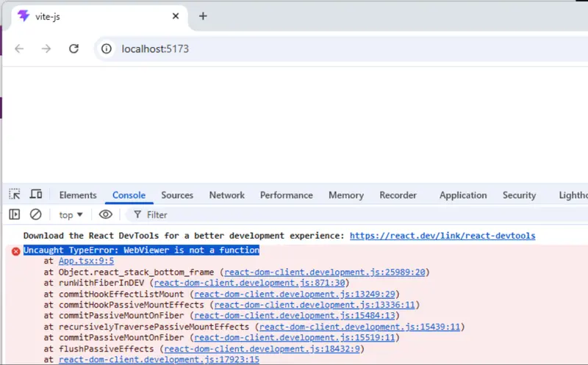The width and height of the screenshot is (588, 365).
Task: Toggle the device toolbar icon
Action: point(36,194)
